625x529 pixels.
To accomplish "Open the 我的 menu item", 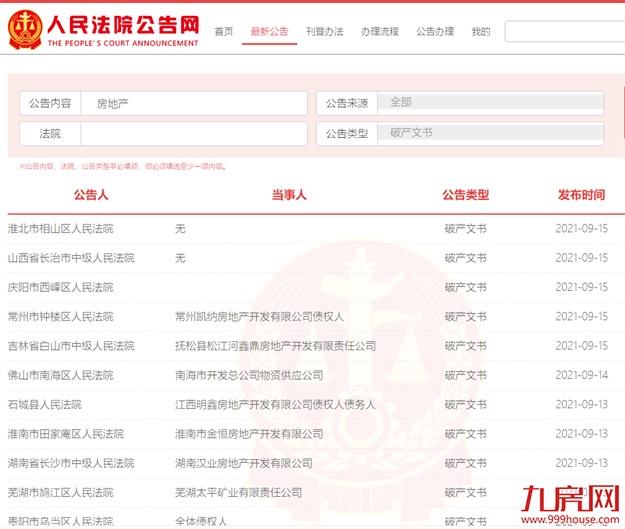I will point(481,31).
